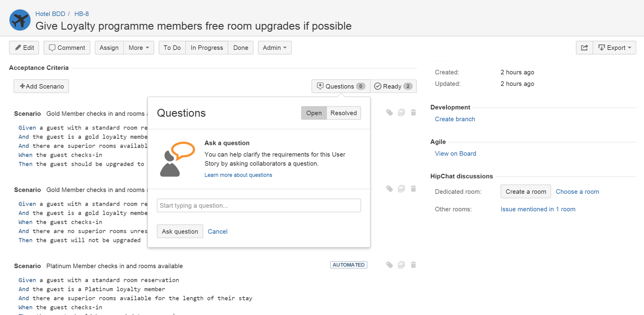
Task: Open the Create branch link
Action: click(x=455, y=119)
